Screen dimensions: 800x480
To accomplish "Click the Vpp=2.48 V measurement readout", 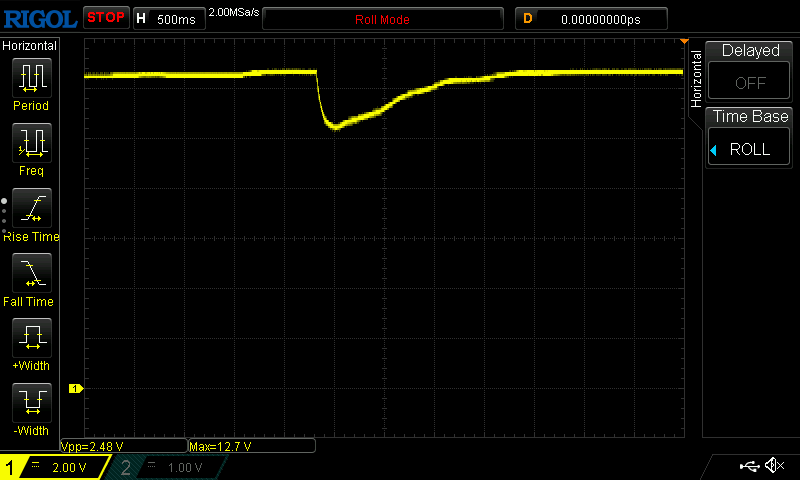I will (x=124, y=446).
